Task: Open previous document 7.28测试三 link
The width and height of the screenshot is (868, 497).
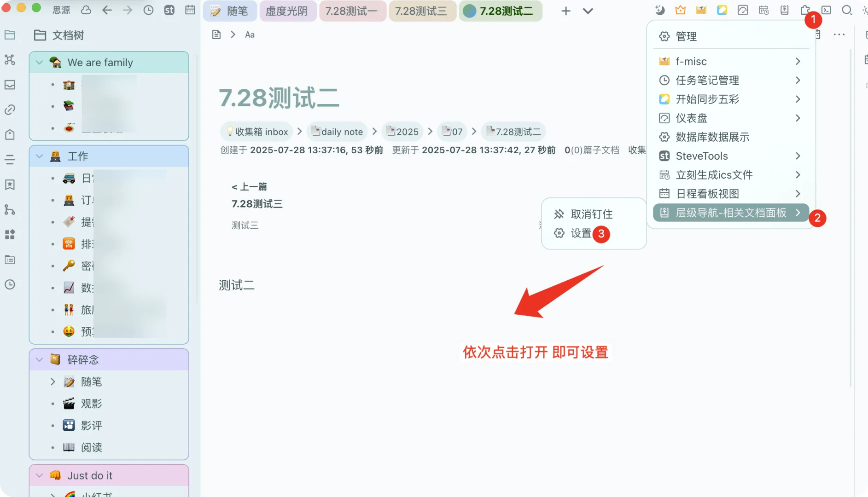Action: point(257,203)
